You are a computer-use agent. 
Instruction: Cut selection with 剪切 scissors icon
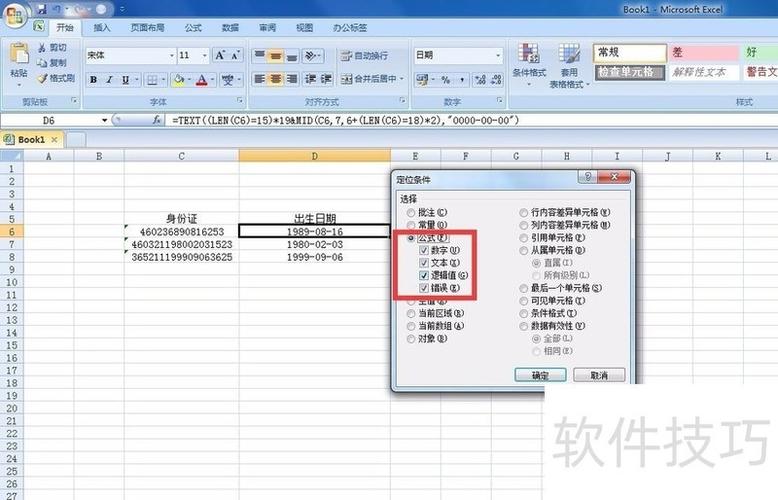click(x=52, y=48)
